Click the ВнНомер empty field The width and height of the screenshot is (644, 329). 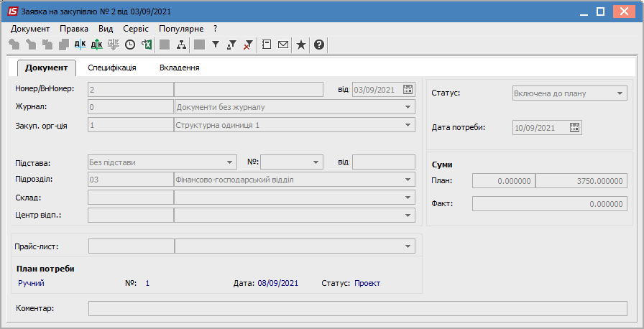pyautogui.click(x=249, y=89)
